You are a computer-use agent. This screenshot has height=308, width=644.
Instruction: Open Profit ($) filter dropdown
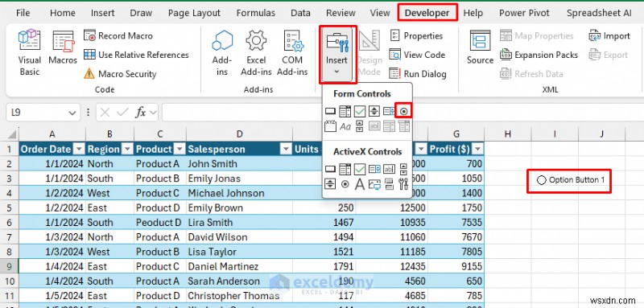point(477,149)
